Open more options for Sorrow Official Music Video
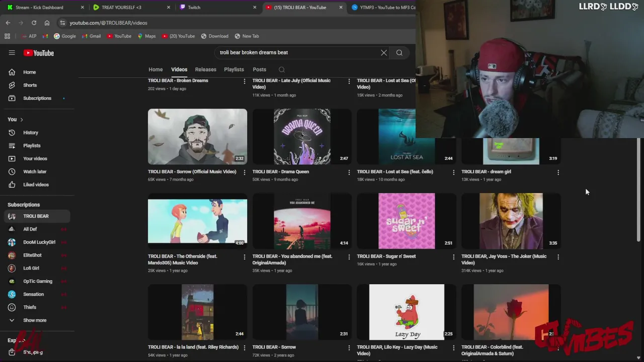Screen dimensions: 644x362 (245, 172)
